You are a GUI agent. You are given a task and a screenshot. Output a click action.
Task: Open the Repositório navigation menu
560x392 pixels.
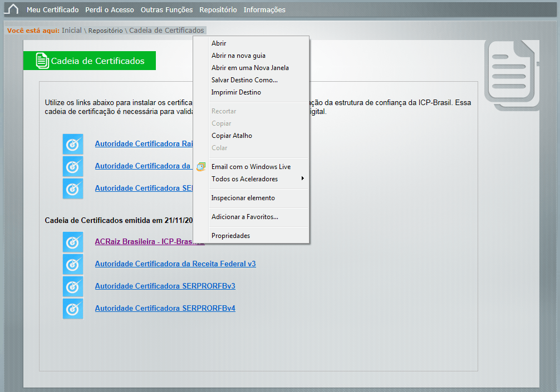pos(218,10)
